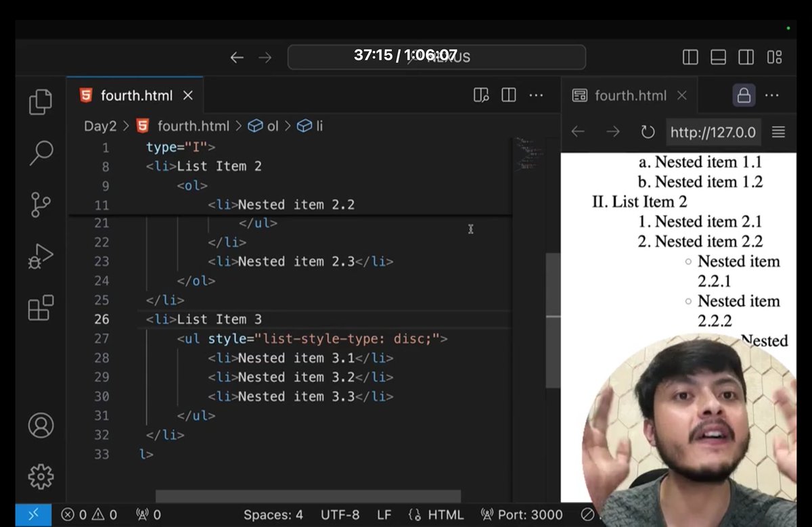Screen dimensions: 812x527
Task: Change language mode via HTML status item
Action: pyautogui.click(x=436, y=515)
